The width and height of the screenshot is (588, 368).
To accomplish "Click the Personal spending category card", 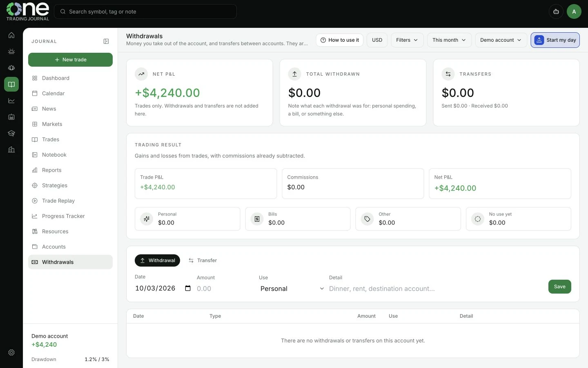I will [x=187, y=219].
